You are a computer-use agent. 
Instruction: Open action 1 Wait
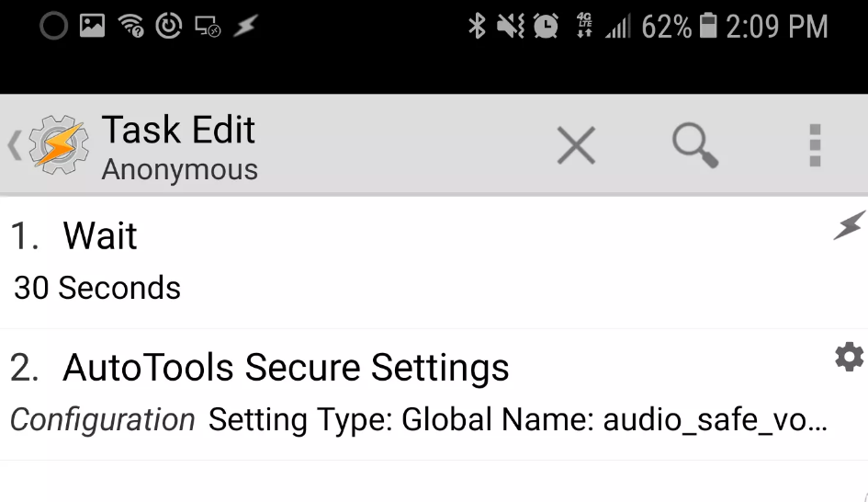click(434, 263)
